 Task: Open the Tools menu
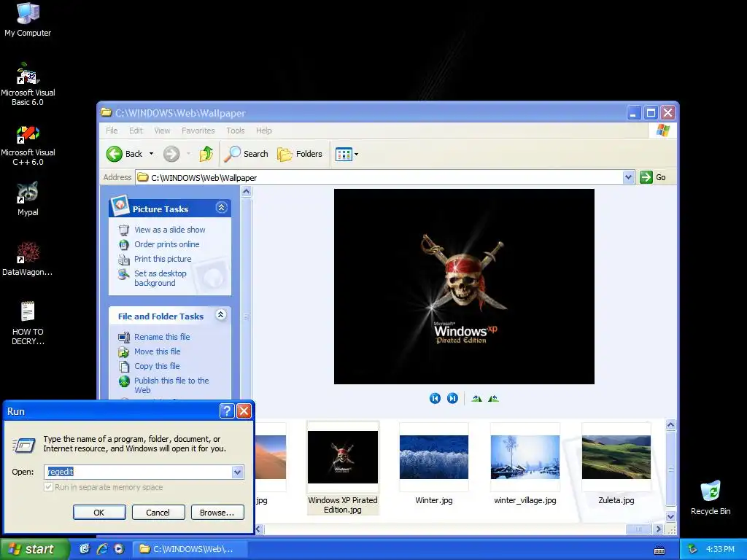pos(236,131)
